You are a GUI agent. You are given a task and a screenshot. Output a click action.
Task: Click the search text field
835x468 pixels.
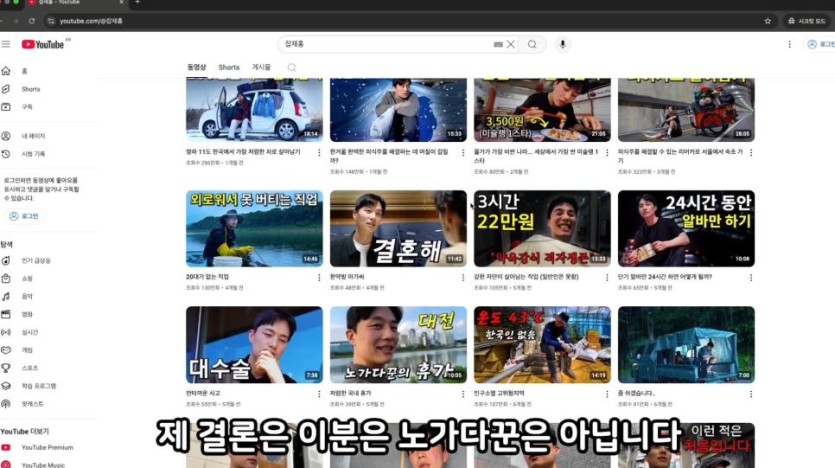point(390,44)
